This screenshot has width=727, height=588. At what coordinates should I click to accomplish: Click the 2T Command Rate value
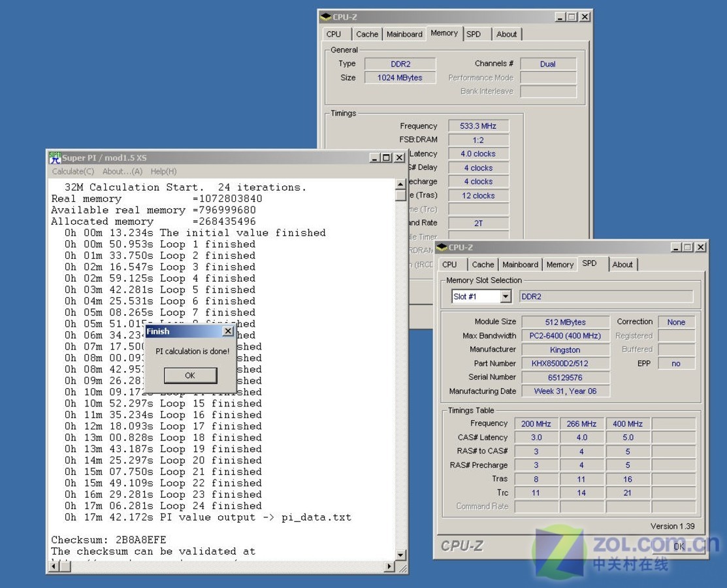tap(478, 223)
